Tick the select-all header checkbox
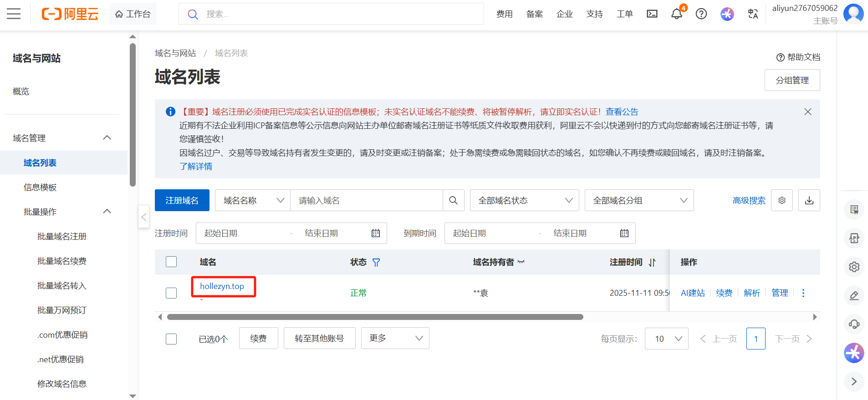 tap(171, 262)
